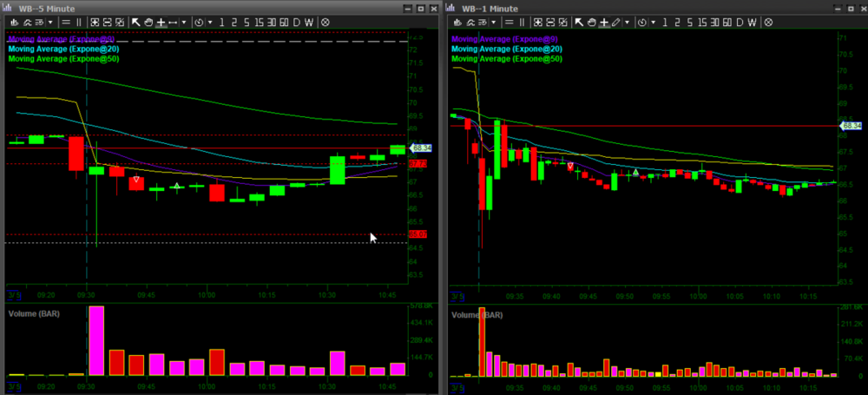Click the clock interval icon in 1 Minute toolbar
This screenshot has height=395, width=868.
click(641, 22)
